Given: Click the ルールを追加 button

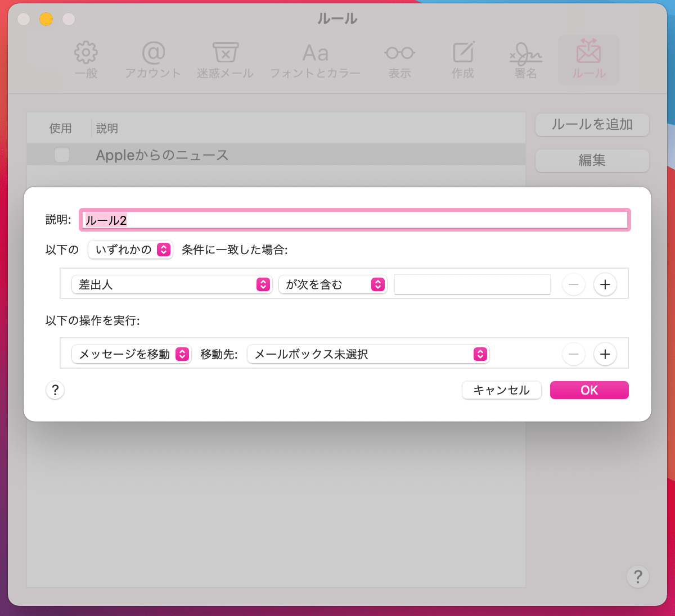Looking at the screenshot, I should tap(592, 125).
